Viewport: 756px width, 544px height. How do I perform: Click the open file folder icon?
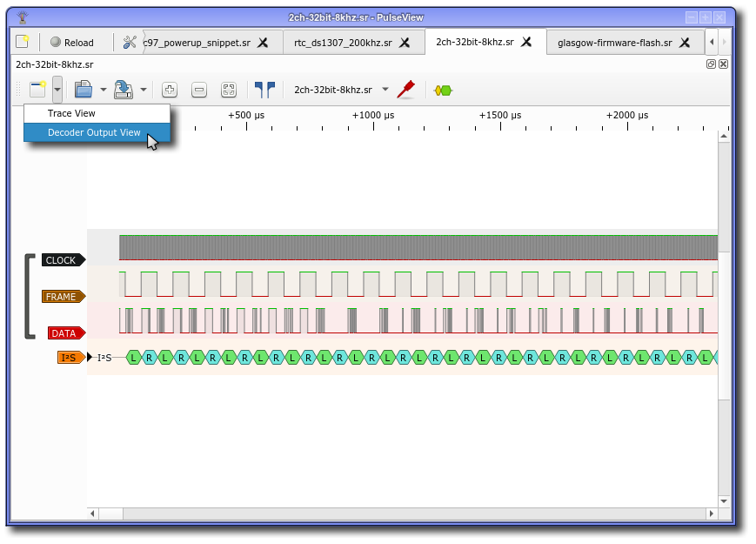point(84,90)
